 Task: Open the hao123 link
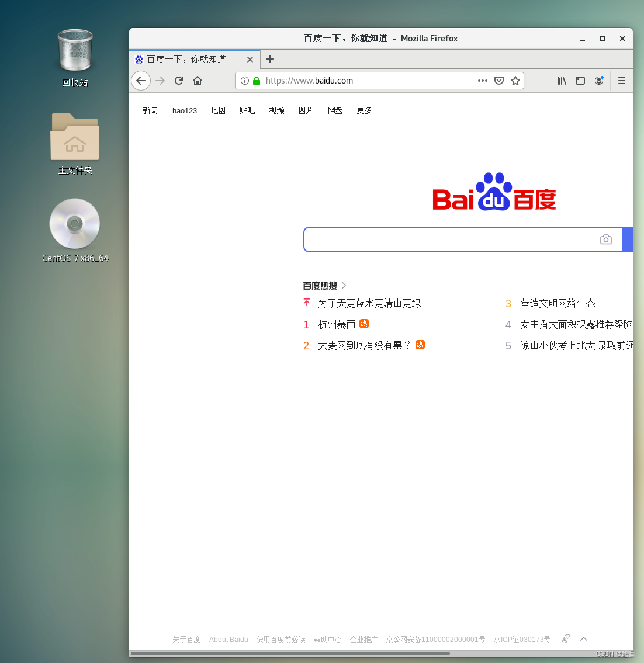tap(185, 111)
